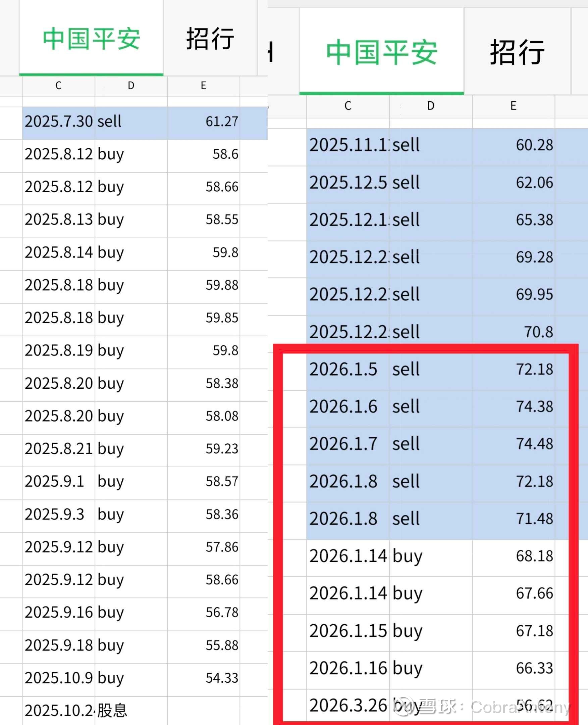This screenshot has width=588, height=725.
Task: Select the price cell 62.06
Action: pyautogui.click(x=514, y=184)
